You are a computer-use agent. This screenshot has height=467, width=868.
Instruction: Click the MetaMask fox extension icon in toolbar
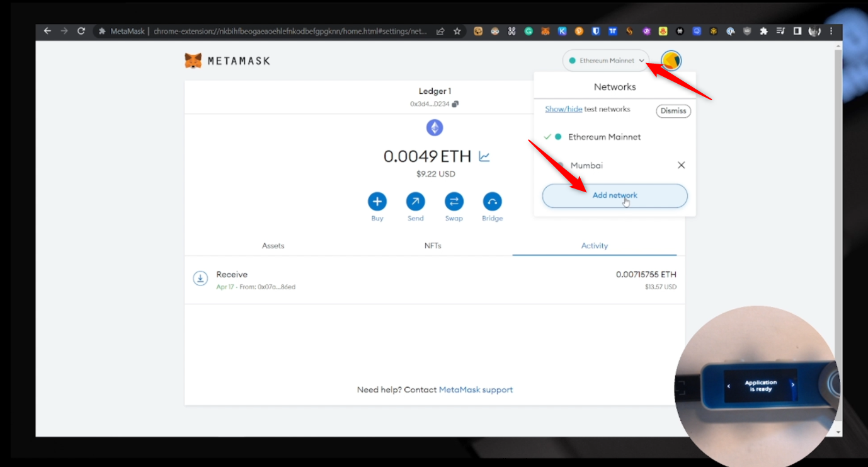[x=545, y=31]
